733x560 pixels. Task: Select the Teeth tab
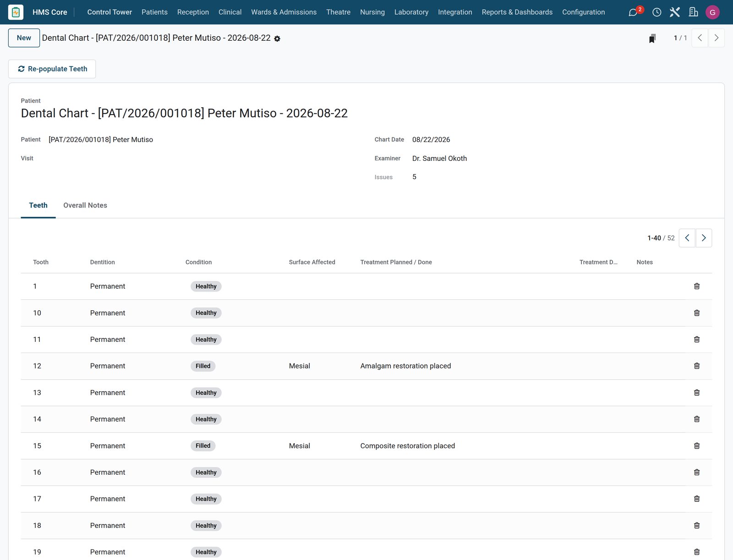click(x=38, y=205)
